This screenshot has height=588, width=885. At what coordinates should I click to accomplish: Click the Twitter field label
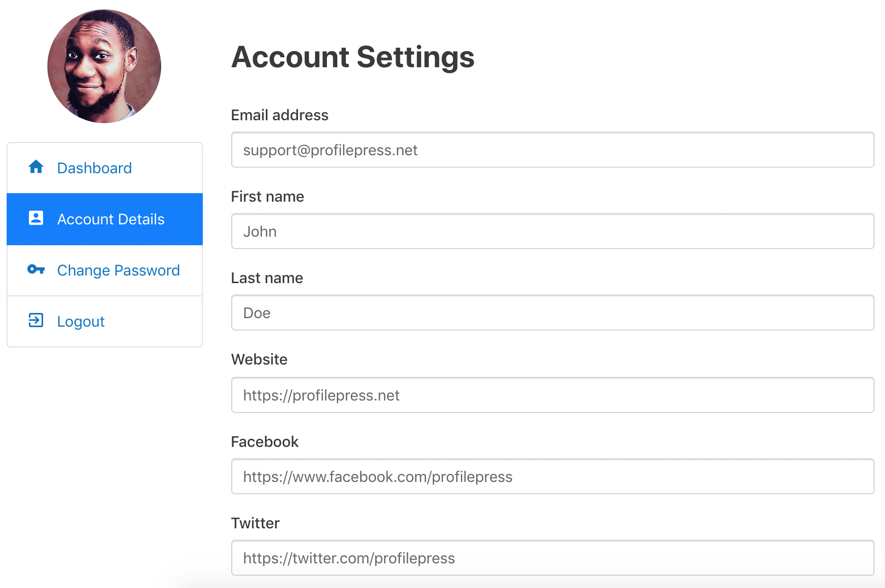[255, 523]
